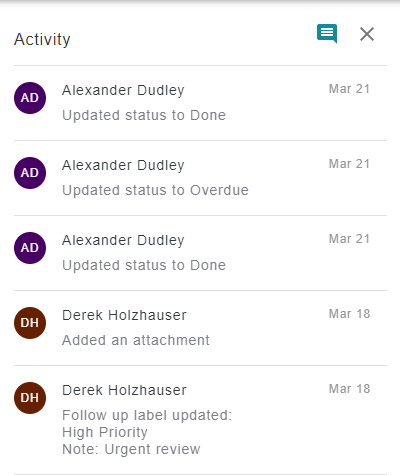Viewport: 400px width, 475px height.
Task: Click AD avatar directly above Derek's attachment entry
Action: pos(30,248)
